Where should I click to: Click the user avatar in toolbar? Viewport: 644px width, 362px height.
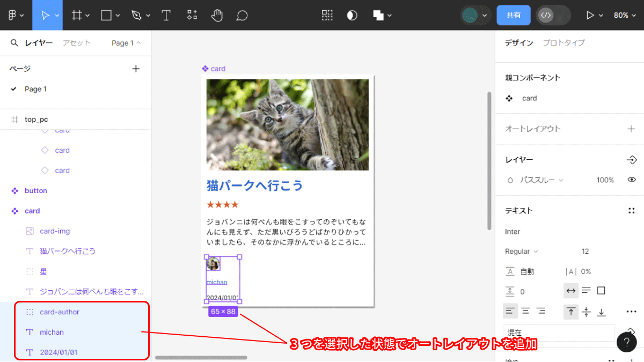coord(470,16)
